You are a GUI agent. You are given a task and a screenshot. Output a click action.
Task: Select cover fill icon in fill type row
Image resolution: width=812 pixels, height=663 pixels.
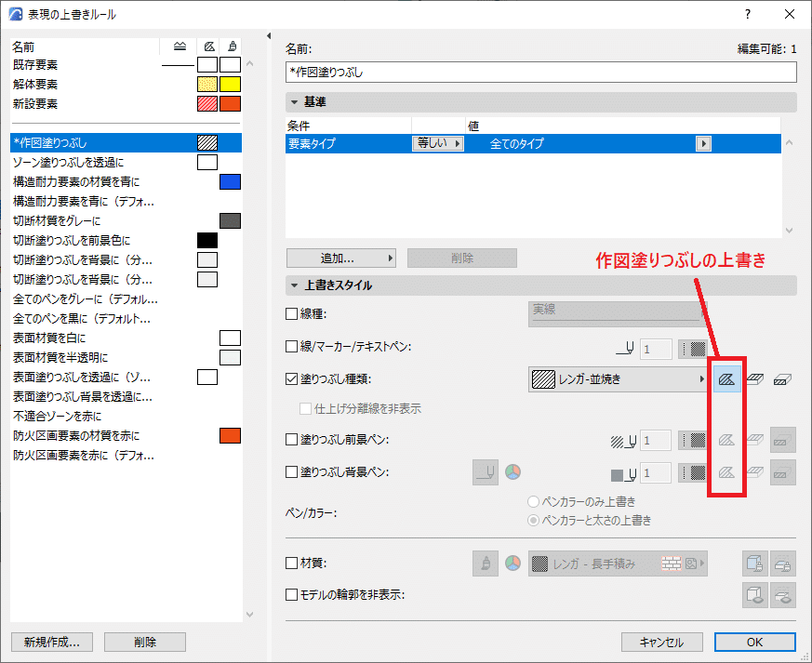click(x=755, y=379)
